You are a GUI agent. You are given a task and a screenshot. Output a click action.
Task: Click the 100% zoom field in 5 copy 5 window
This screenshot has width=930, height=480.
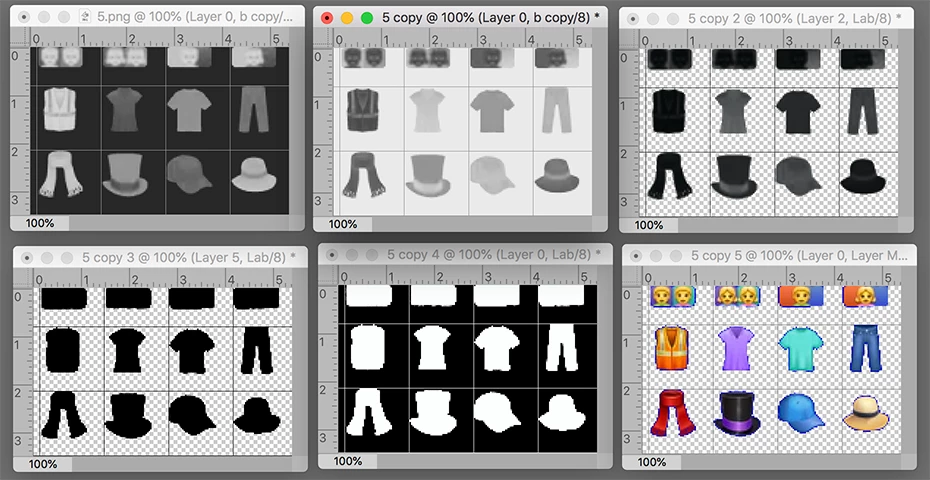coord(652,462)
